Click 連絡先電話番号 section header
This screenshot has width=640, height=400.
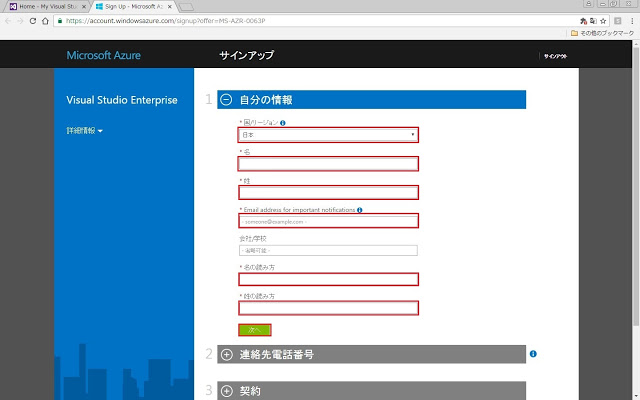[x=371, y=354]
